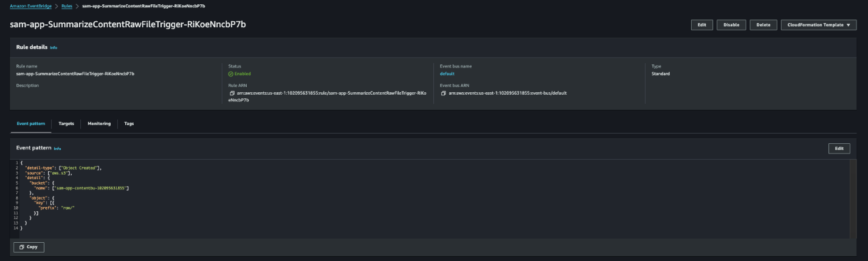868x261 pixels.
Task: Click the rule title heading at top
Action: (128, 25)
